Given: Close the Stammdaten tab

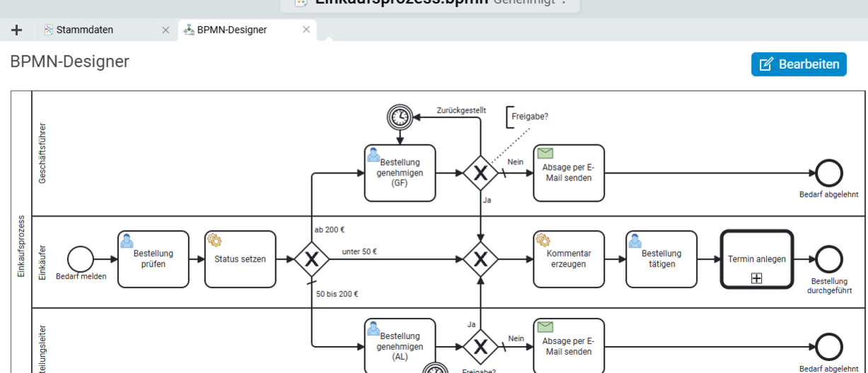Looking at the screenshot, I should click(x=166, y=30).
